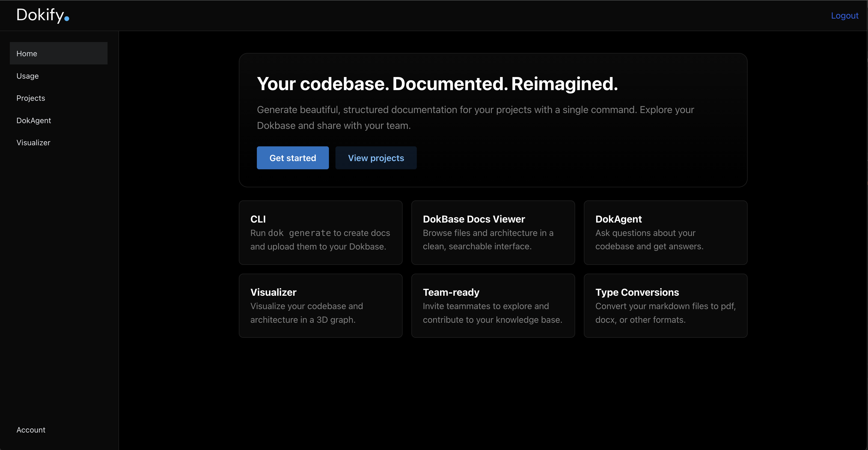Open Projects from the sidebar
This screenshot has height=450, width=868.
[x=31, y=98]
